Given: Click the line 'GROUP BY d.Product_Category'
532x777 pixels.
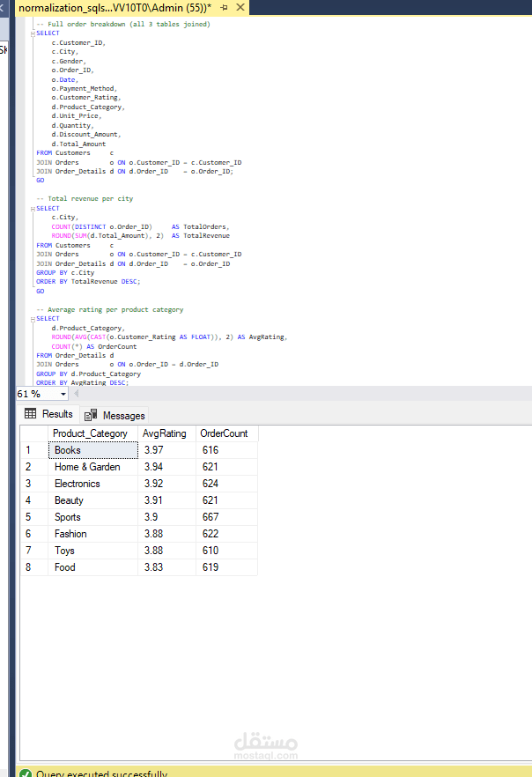Looking at the screenshot, I should [88, 374].
